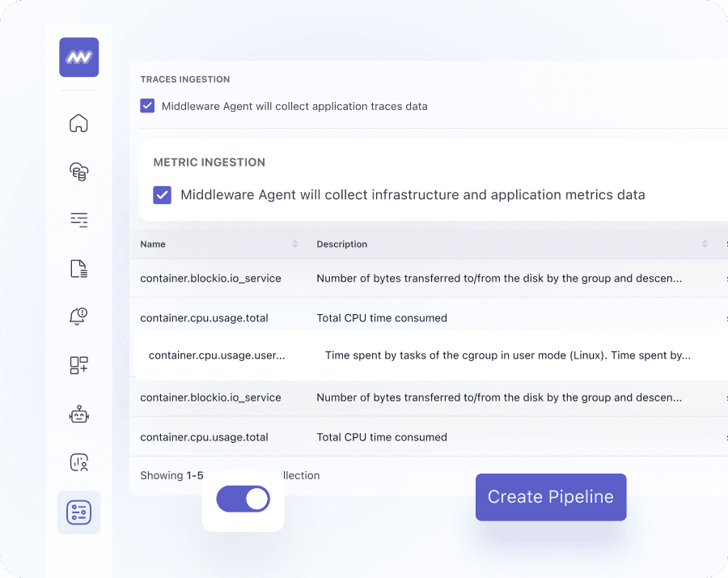
Task: Select the container.cpu.usage.user... row name
Action: click(x=217, y=355)
